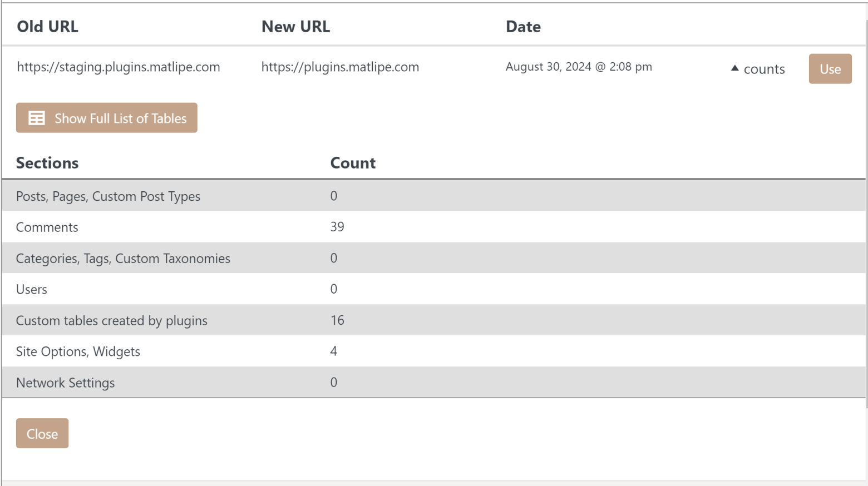Select Custom tables created by plugins row
Screen dimensions: 868x486
111,321
